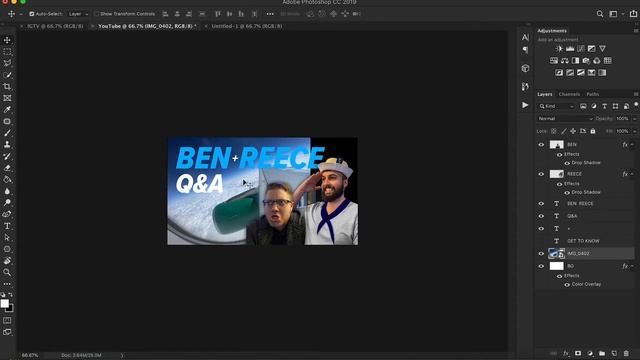Open the Character panel icon
640x360 pixels.
[x=525, y=37]
